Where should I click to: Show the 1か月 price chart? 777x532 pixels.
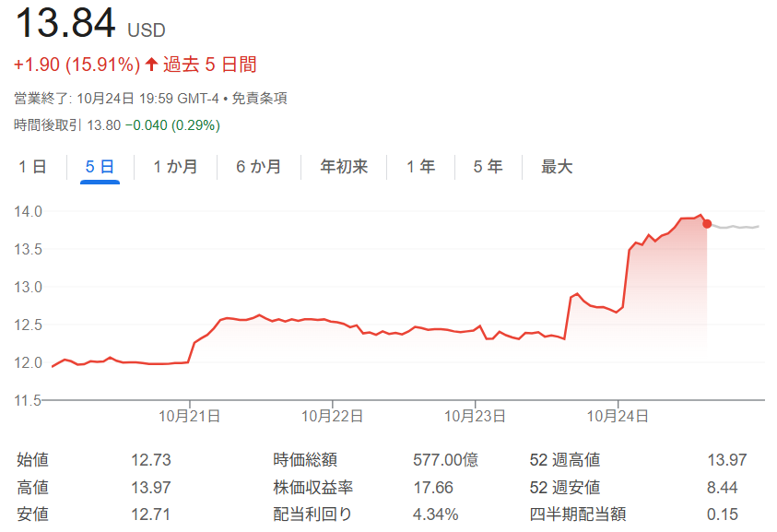tap(175, 167)
